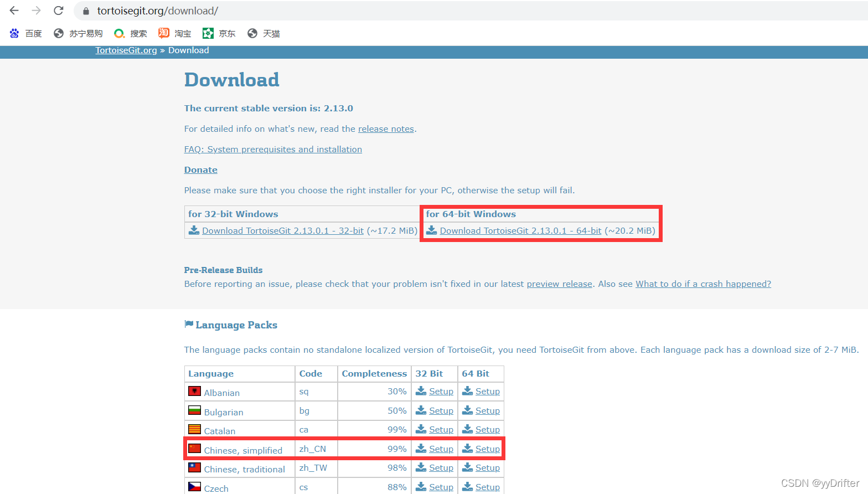Go back with the browser back arrow
Screen dimensions: 868x494
(14, 11)
